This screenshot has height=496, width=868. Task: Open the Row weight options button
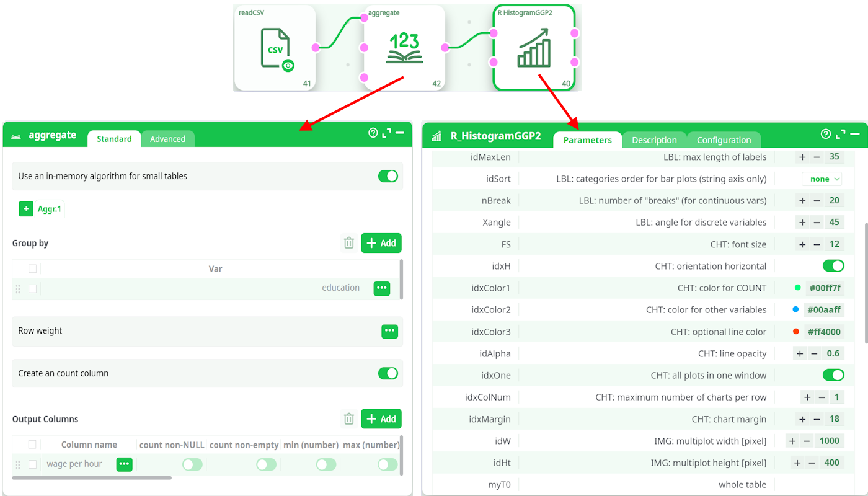click(389, 331)
